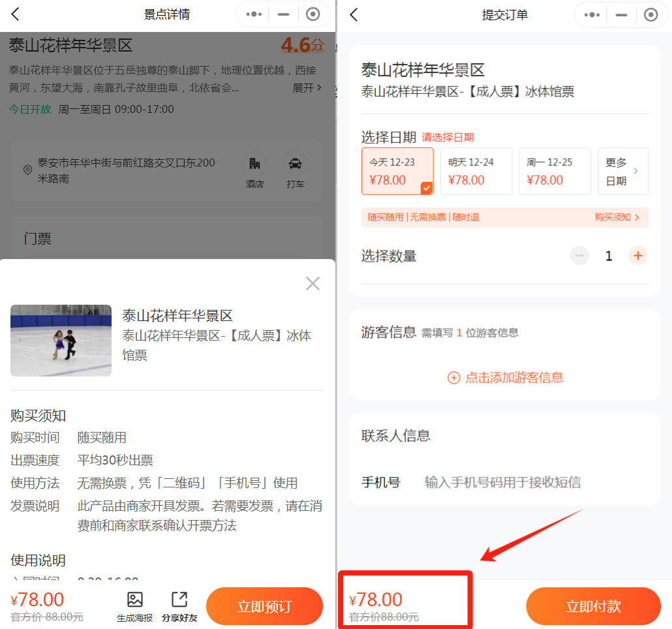Go back from the submit order (提交订单) page
This screenshot has width=672, height=629.
[354, 14]
